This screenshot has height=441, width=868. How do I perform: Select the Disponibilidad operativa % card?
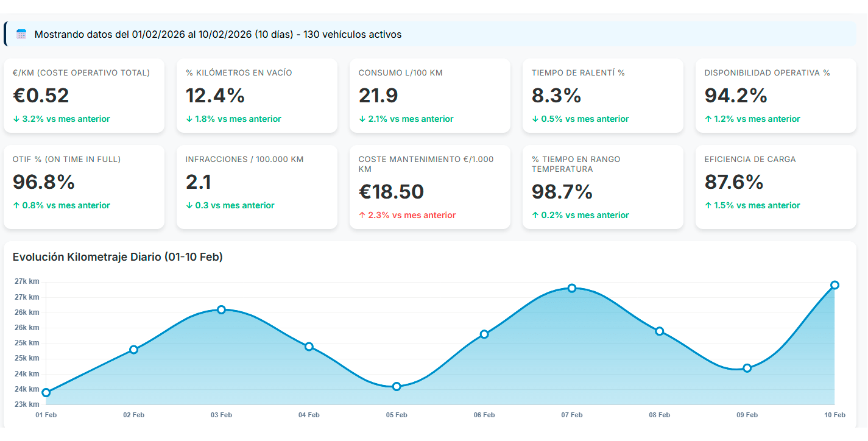click(x=775, y=96)
